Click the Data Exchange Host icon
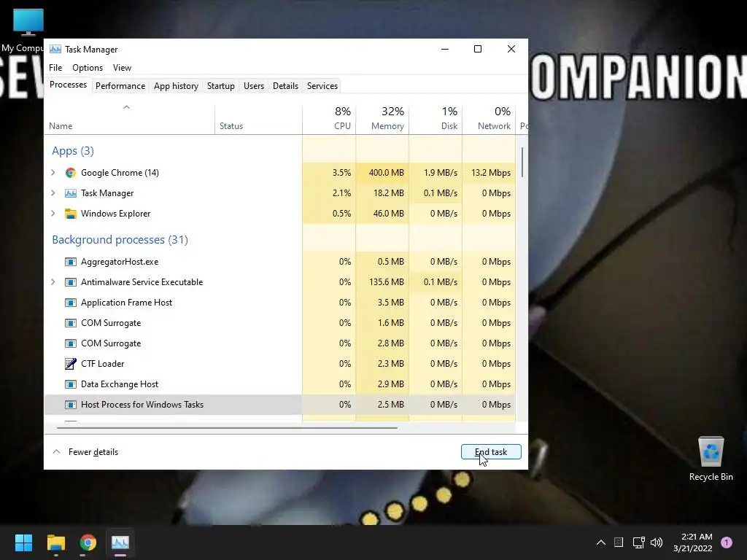This screenshot has height=560, width=747. [x=71, y=384]
